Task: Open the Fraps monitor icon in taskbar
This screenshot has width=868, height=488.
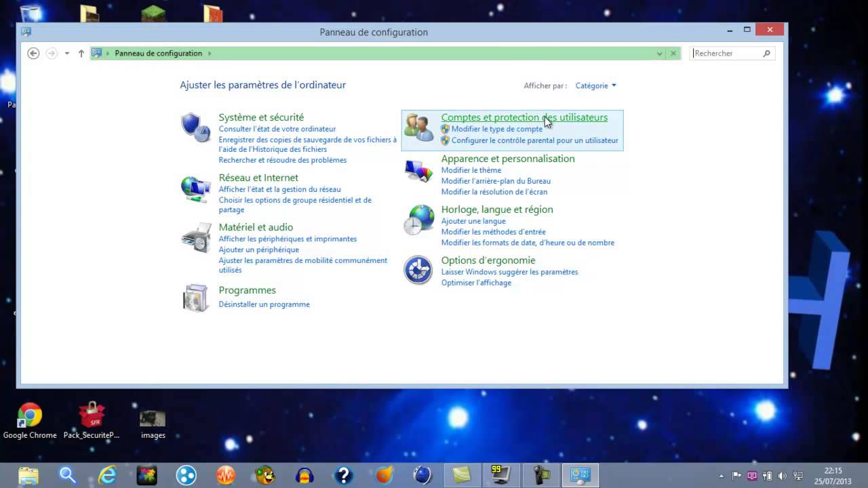Action: point(501,475)
